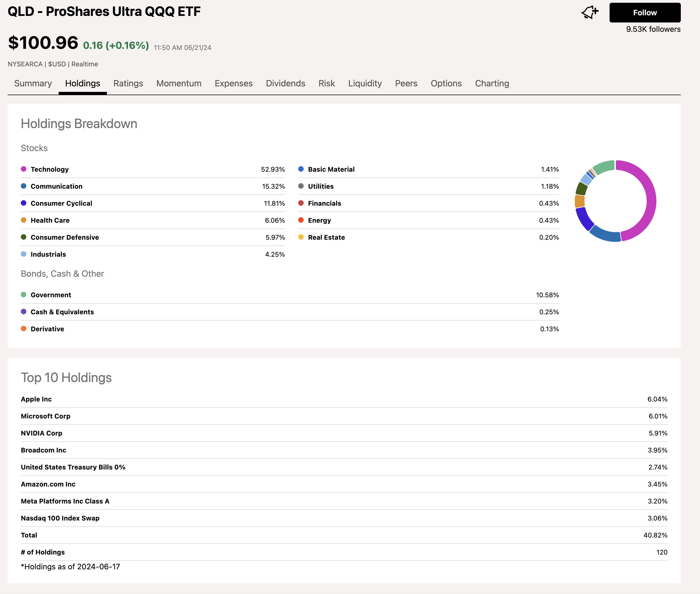Click the green Government donut segment
Image resolution: width=700 pixels, height=594 pixels.
[x=604, y=167]
